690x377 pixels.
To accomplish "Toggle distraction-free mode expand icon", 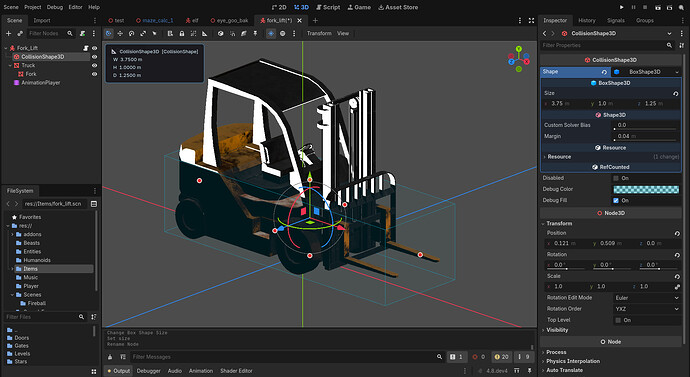I will click(x=531, y=21).
